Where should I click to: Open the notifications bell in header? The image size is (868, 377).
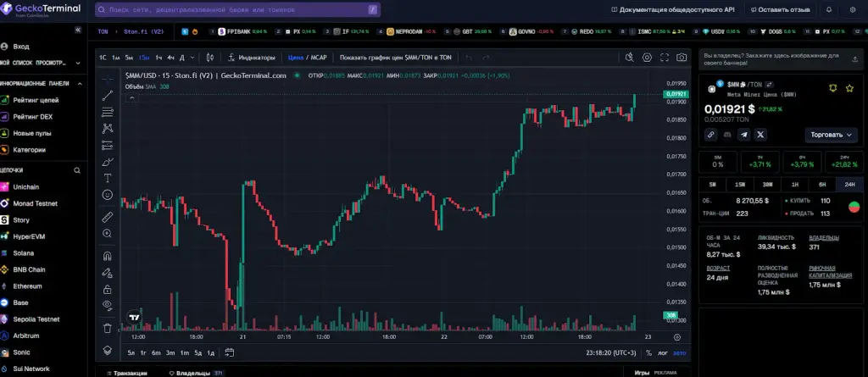[829, 10]
